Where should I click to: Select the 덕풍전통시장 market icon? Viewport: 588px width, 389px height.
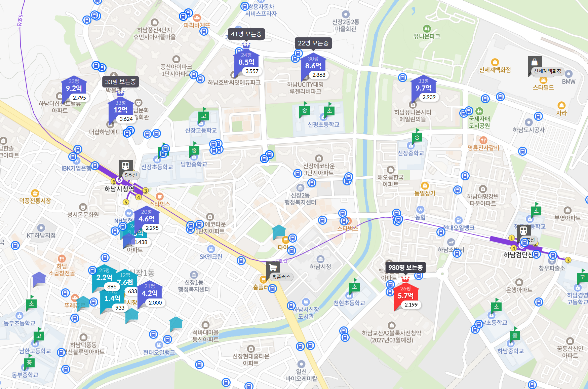point(35,193)
